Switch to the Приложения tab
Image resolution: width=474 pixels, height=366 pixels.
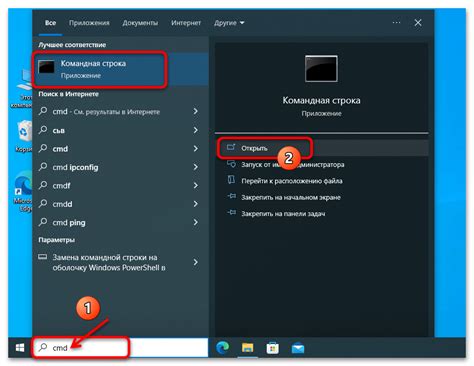(89, 23)
